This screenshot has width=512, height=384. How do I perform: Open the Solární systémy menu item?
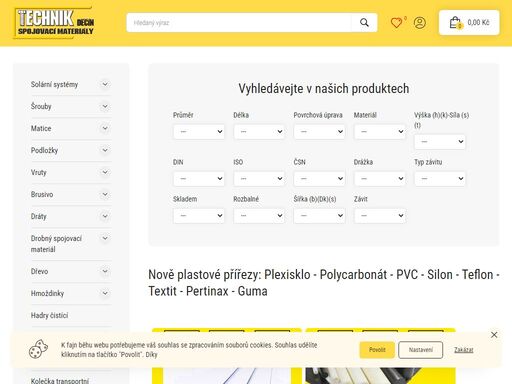click(54, 84)
